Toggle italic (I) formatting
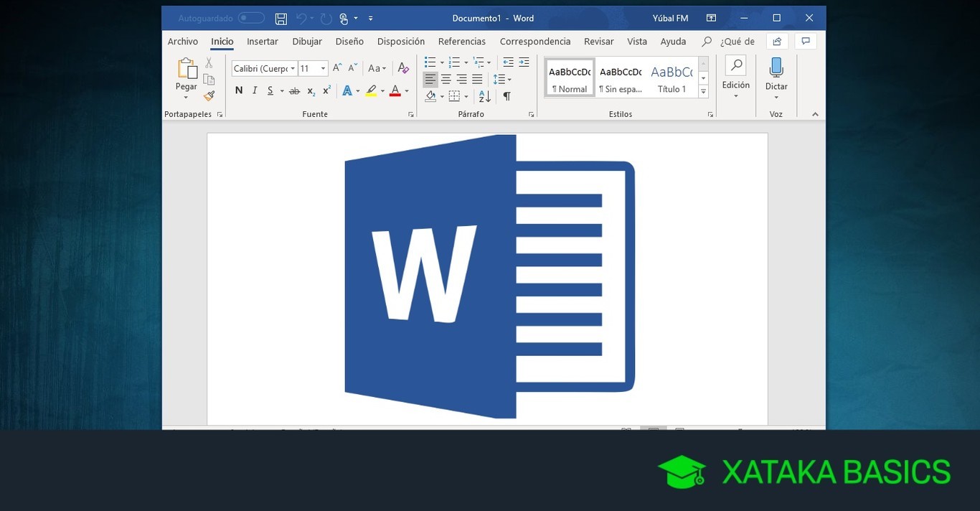This screenshot has width=980, height=511. (x=255, y=90)
